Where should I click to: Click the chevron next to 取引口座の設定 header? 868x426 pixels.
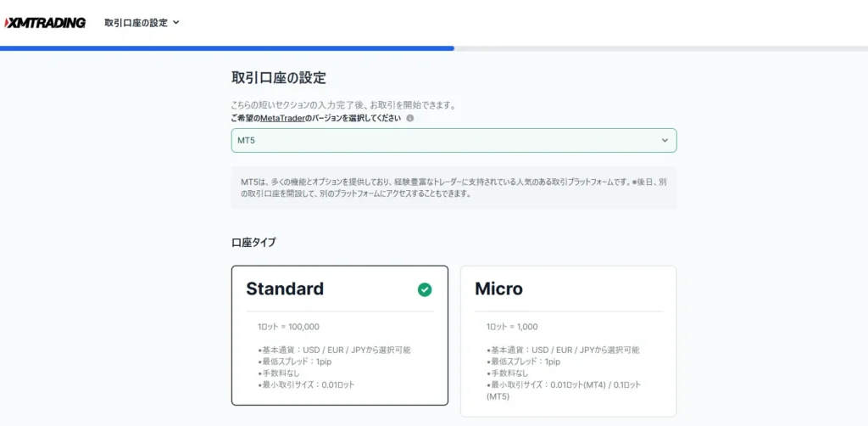(176, 23)
